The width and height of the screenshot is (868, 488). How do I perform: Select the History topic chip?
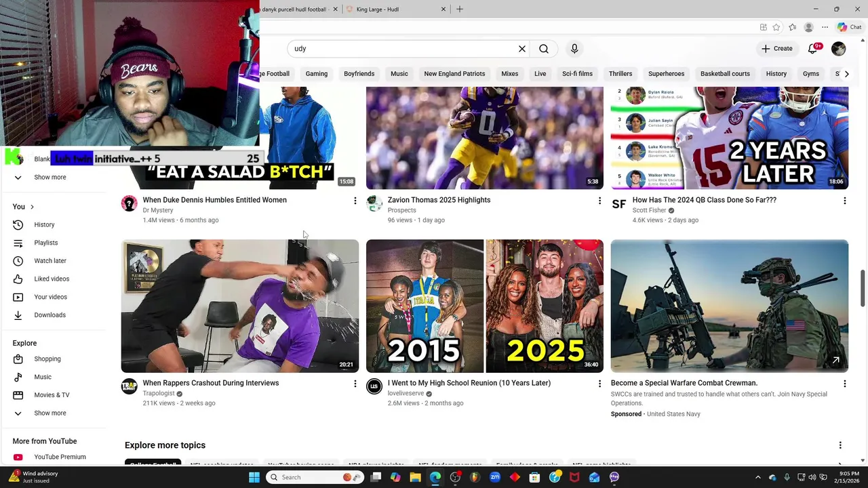click(776, 74)
